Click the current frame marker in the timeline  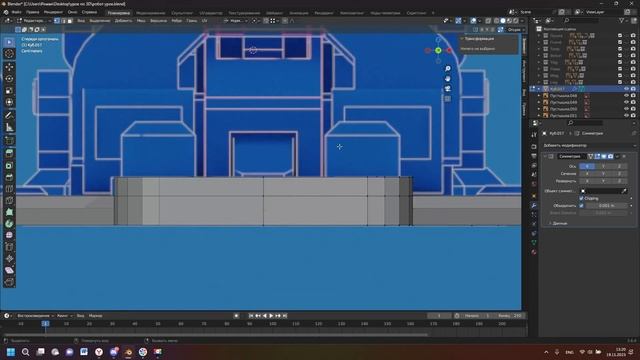pos(45,324)
